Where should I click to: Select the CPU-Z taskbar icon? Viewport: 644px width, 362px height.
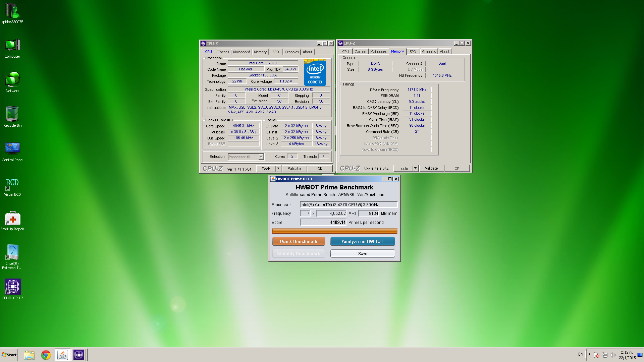(x=79, y=355)
